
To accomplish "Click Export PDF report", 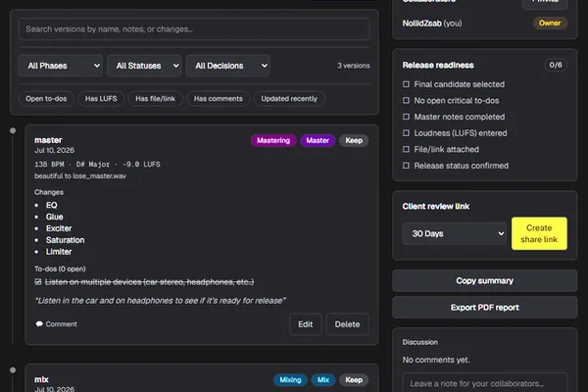I will (485, 307).
